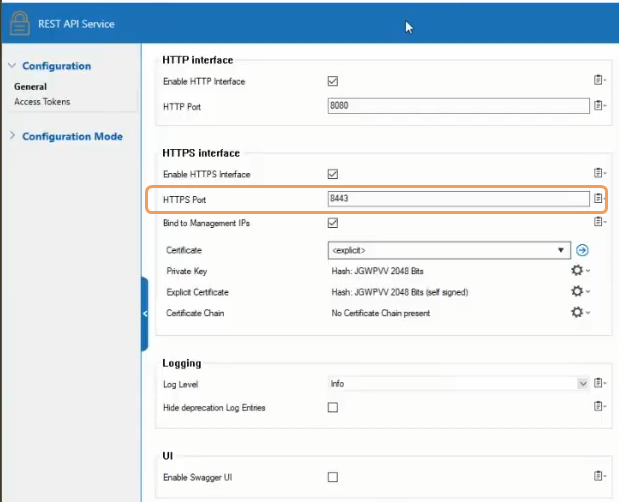Click the blue arrow next to Certificate dropdown
Viewport: 619px width, 502px height.
click(582, 250)
